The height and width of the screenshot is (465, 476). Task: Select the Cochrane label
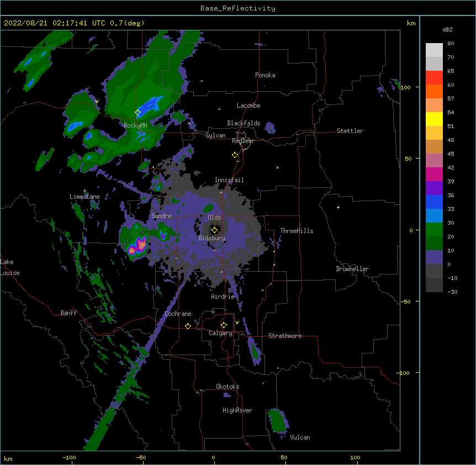(x=178, y=314)
